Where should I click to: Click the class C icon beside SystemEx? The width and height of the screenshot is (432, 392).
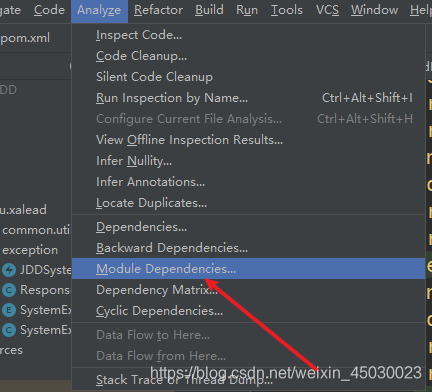[9, 330]
